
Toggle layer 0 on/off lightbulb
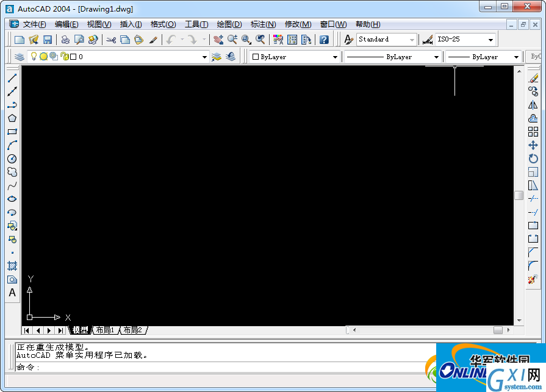coord(34,56)
